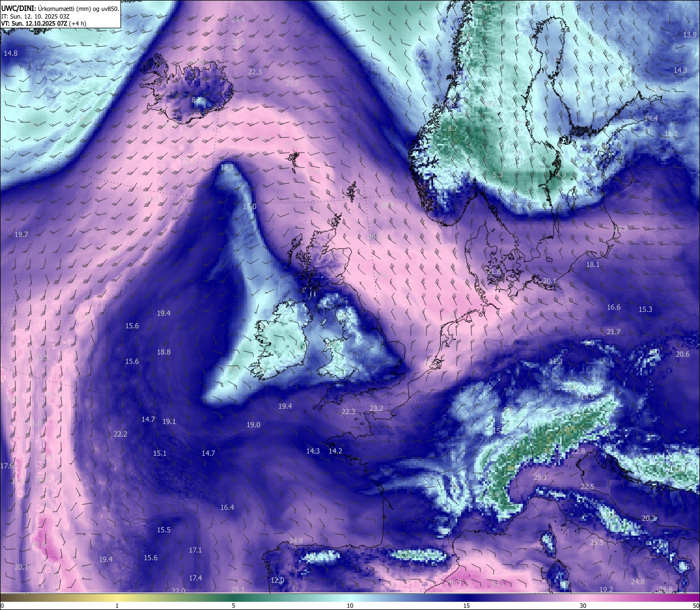Click the map value 12.0
This screenshot has height=610, width=700.
278,580
